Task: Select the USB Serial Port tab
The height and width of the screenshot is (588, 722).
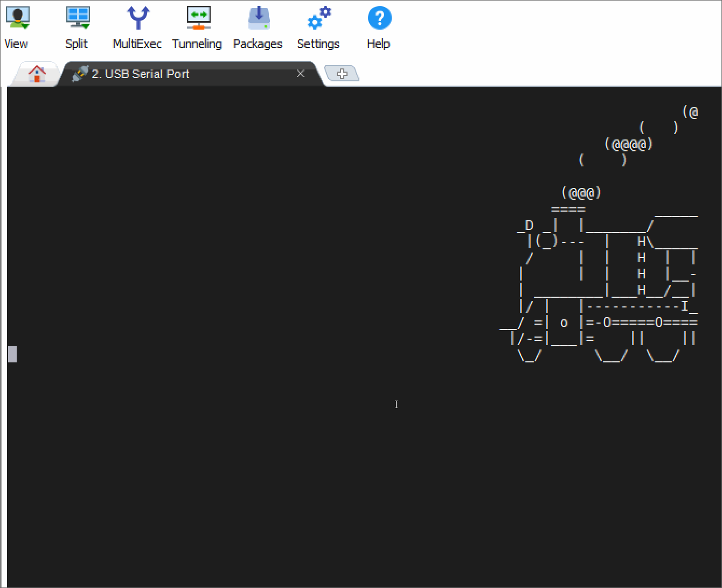Action: point(191,74)
